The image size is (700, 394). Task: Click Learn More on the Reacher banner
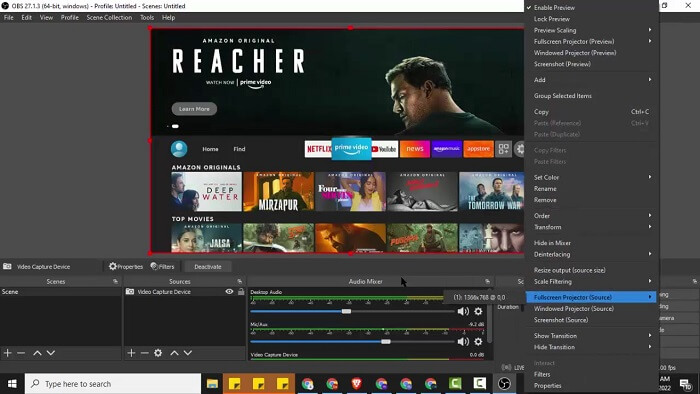click(x=194, y=109)
